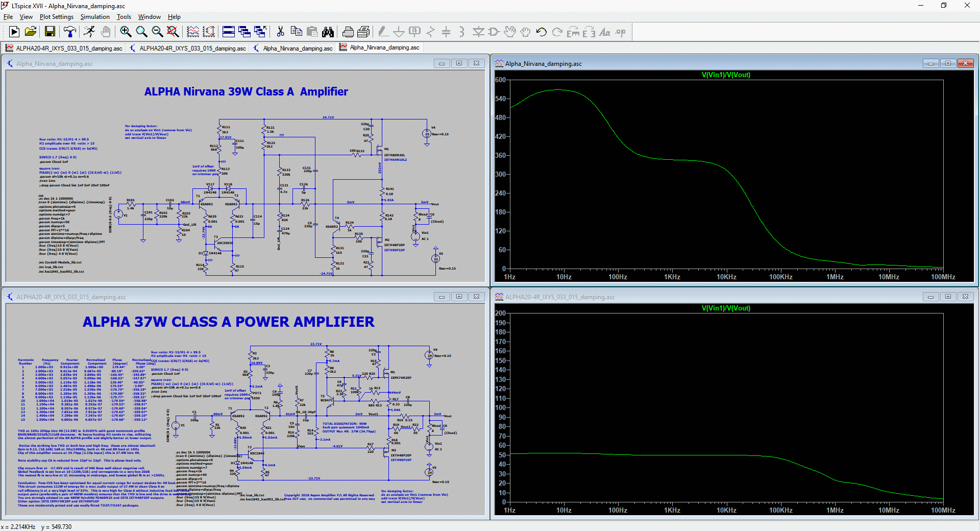Minimize the ALPHA20-4R schematic subwindow
This screenshot has height=531, width=980.
tap(442, 297)
